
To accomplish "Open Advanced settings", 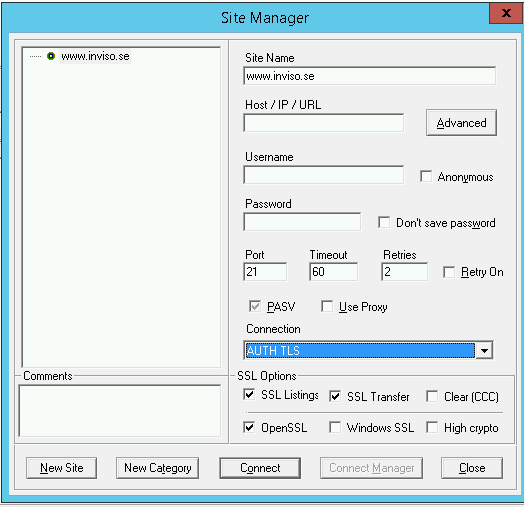I will point(461,123).
